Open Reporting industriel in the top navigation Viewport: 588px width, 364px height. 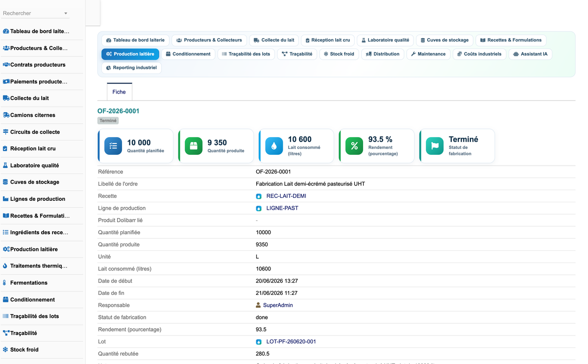point(131,68)
